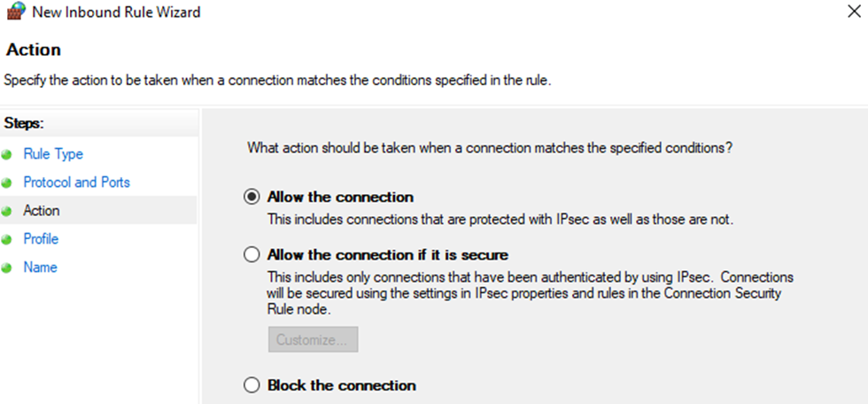Click the green bullet beside Name
Viewport: 868px width, 404px height.
(x=7, y=268)
